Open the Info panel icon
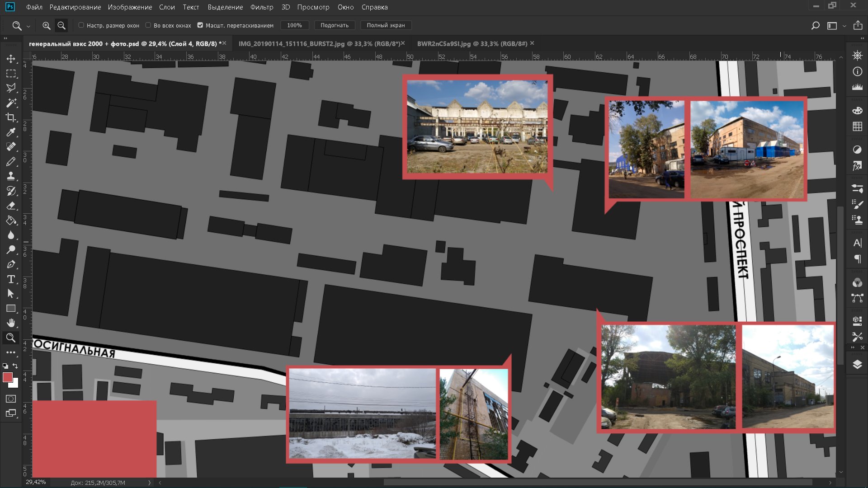The height and width of the screenshot is (488, 868). [x=857, y=72]
